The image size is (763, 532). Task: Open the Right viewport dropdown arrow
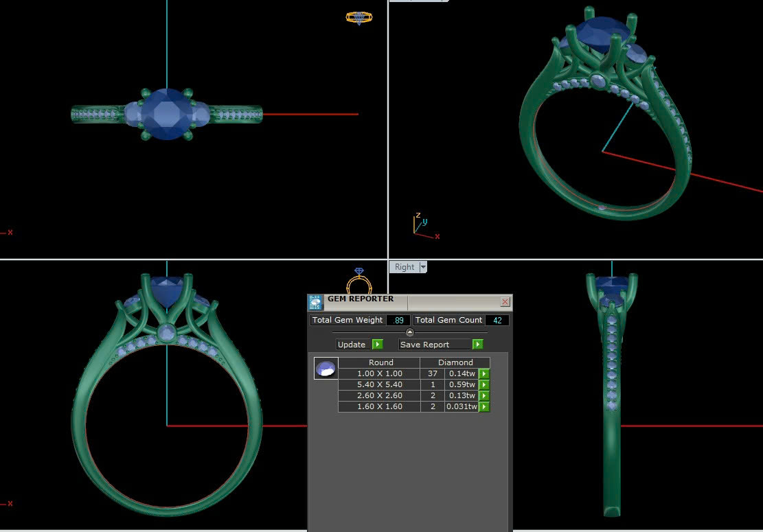pyautogui.click(x=423, y=267)
